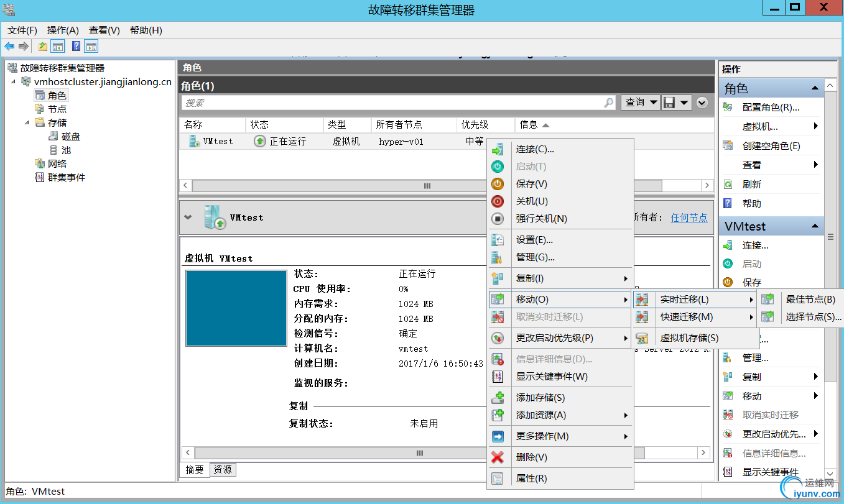The image size is (844, 504).
Task: Click the 帮助 icon in the Actions pane
Action: [728, 203]
